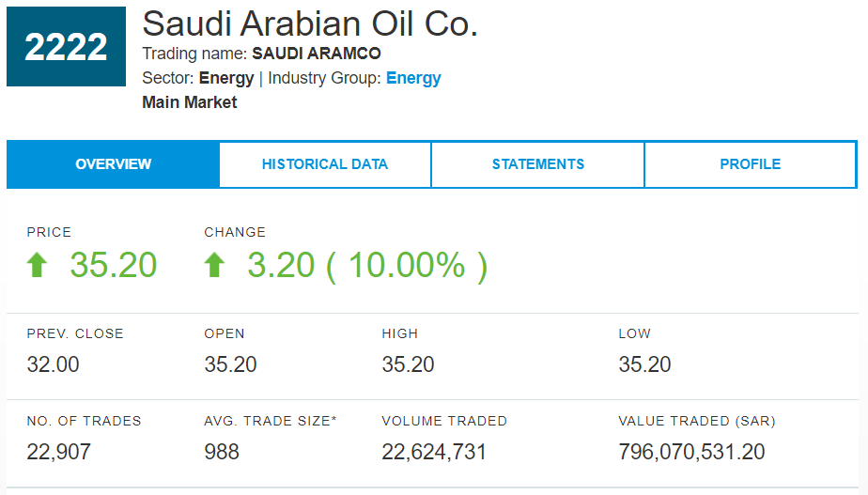The width and height of the screenshot is (868, 495).
Task: Click the green up arrow beside the price
Action: pos(37,266)
